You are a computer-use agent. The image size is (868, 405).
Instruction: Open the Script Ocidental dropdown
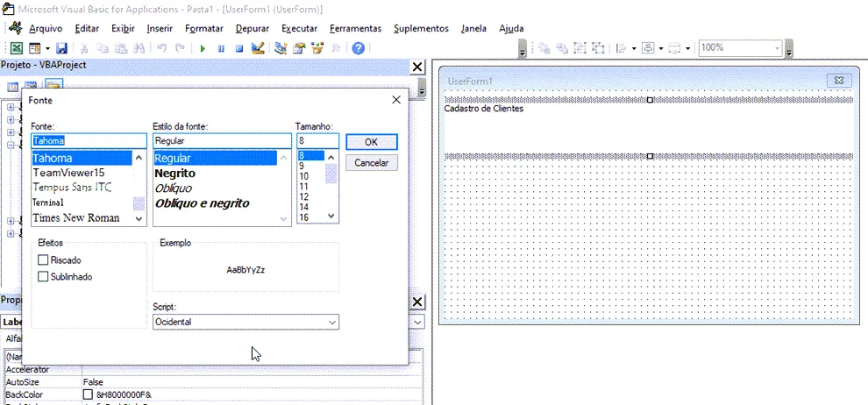tap(245, 322)
